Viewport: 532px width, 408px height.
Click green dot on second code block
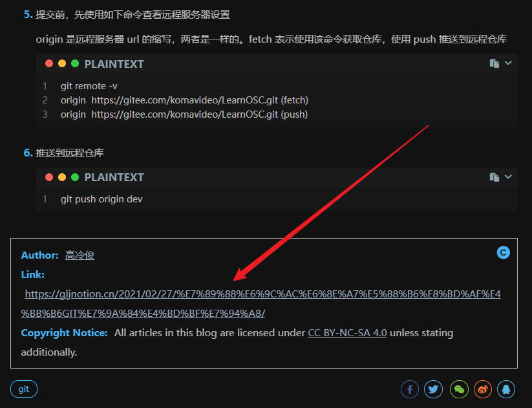tap(75, 177)
